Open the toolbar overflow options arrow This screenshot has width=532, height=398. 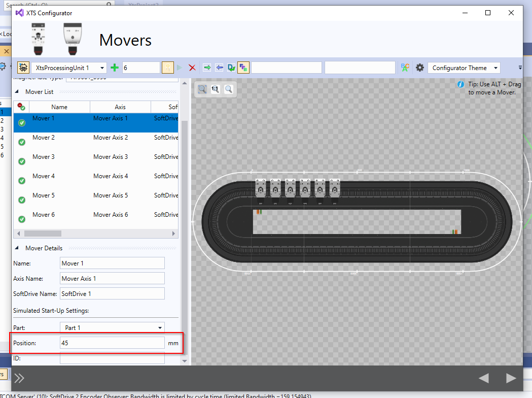pyautogui.click(x=520, y=68)
